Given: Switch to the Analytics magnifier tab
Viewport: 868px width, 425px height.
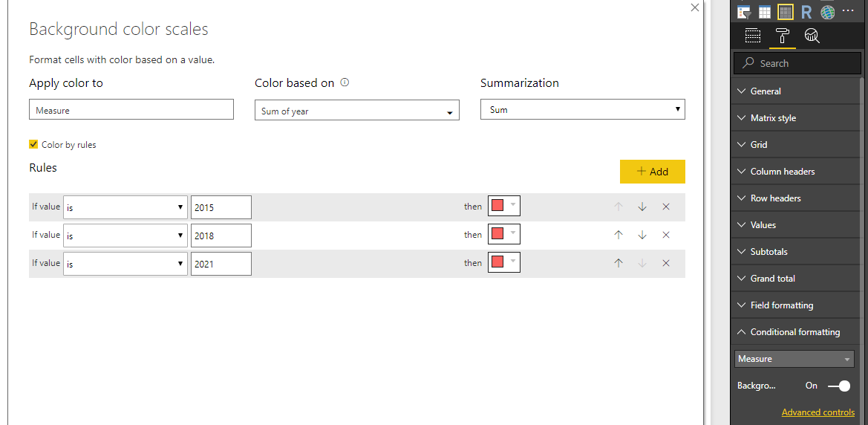Looking at the screenshot, I should [812, 36].
